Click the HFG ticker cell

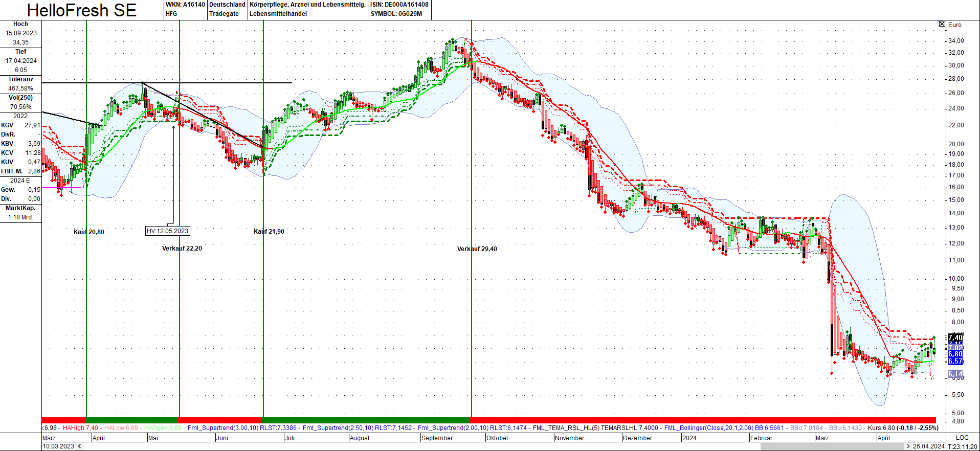click(x=171, y=14)
